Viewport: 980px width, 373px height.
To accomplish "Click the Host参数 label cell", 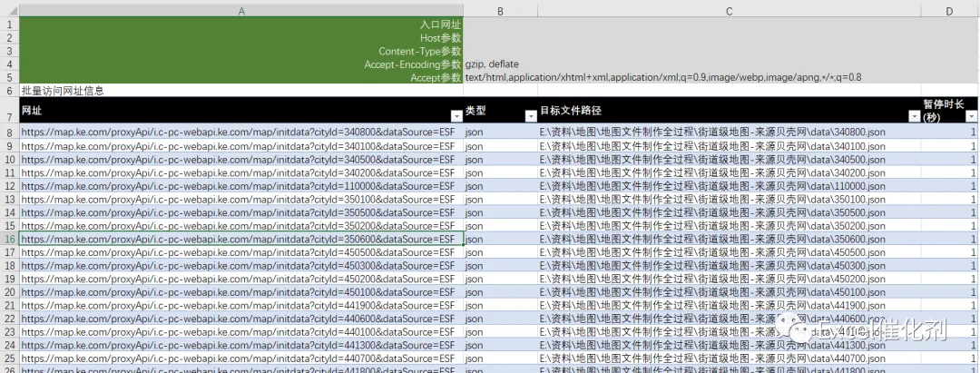I will [242, 37].
